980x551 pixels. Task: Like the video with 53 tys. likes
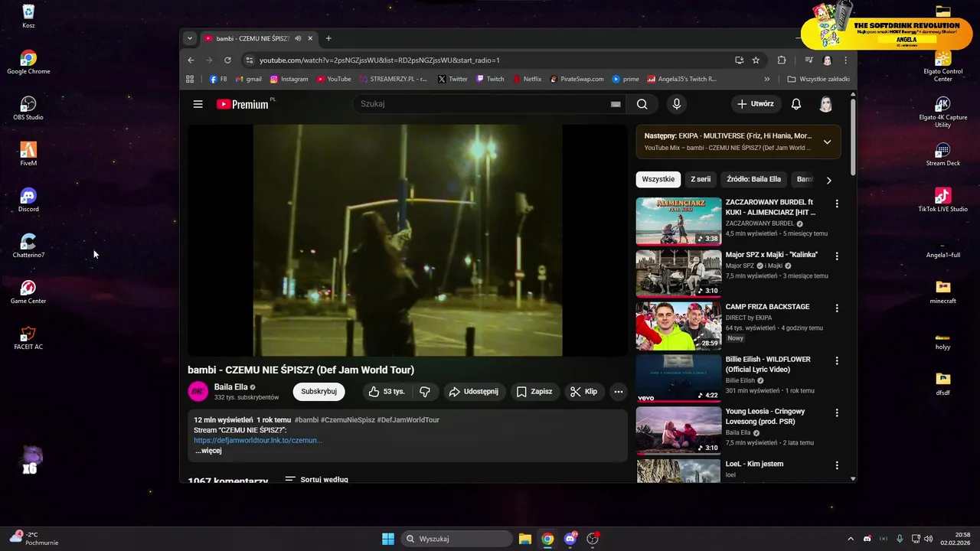click(386, 392)
